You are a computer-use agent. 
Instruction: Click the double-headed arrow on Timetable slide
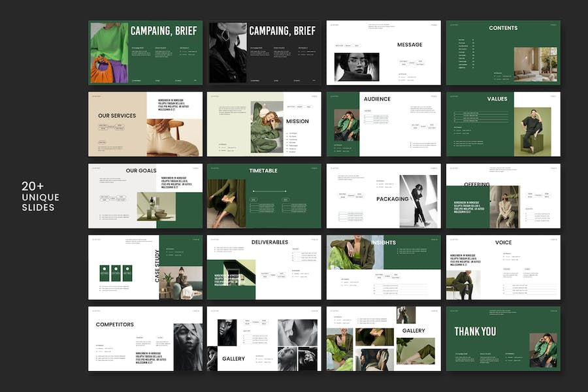click(x=264, y=191)
